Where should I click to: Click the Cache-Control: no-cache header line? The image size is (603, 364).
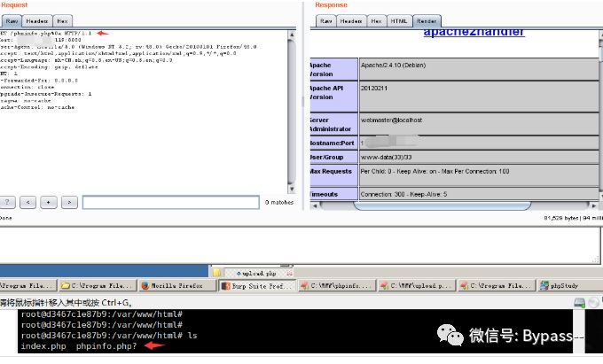coord(37,107)
